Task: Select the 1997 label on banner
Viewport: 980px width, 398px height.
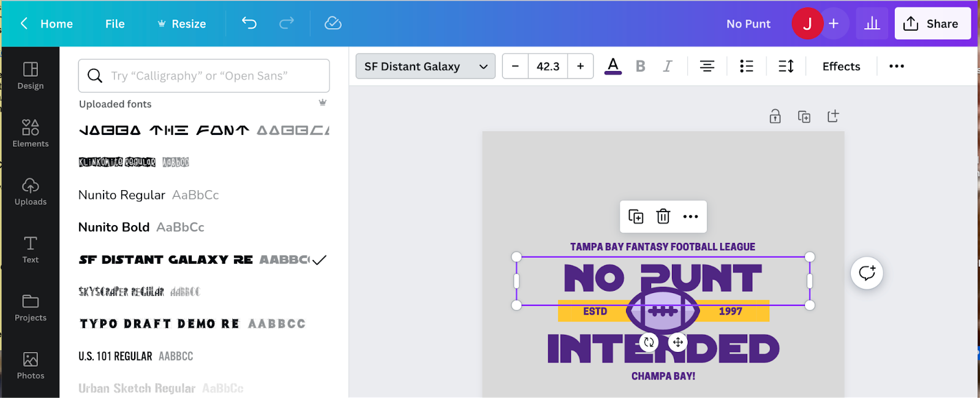Action: pyautogui.click(x=730, y=312)
